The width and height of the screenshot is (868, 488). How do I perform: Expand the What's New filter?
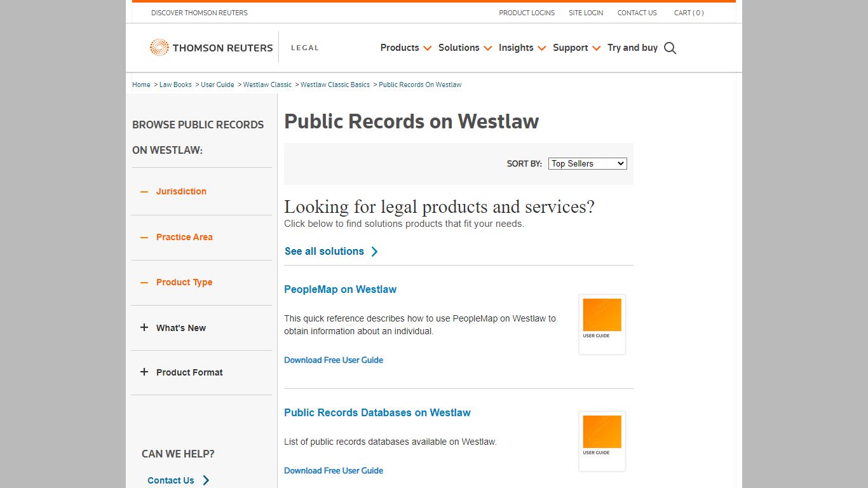coord(144,328)
